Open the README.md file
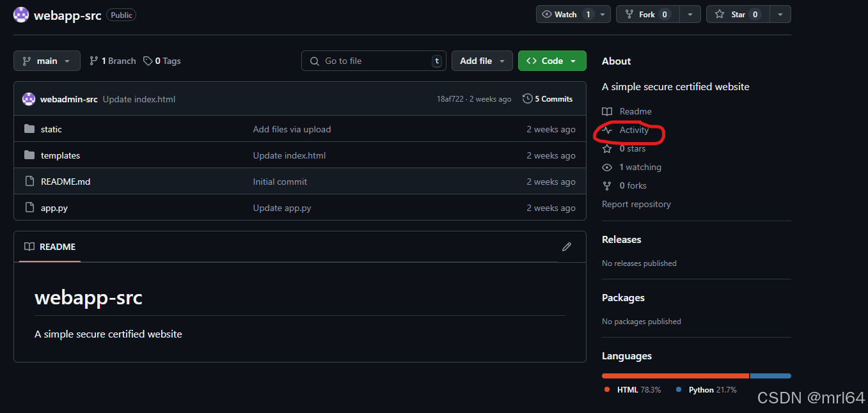 (65, 182)
